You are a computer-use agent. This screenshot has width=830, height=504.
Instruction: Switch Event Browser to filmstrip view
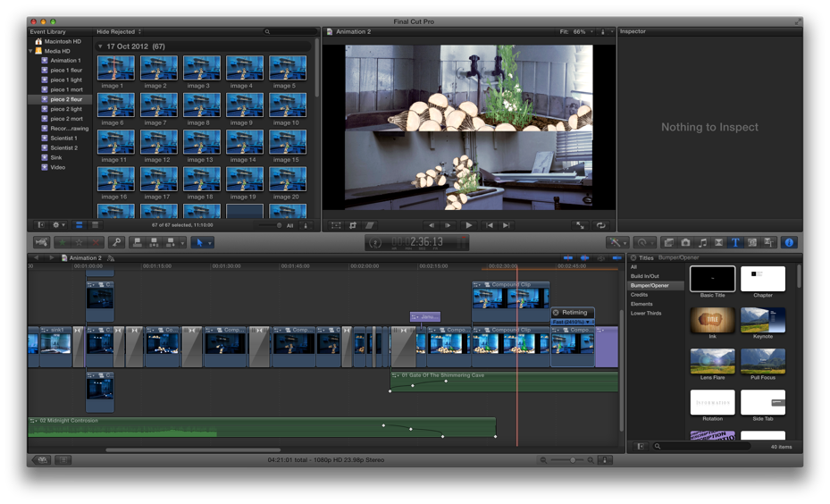coord(79,225)
